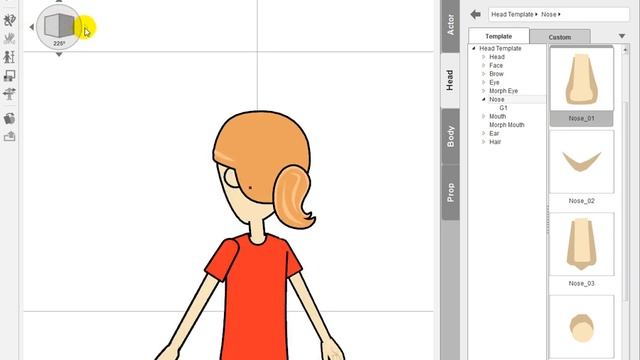
Task: Switch to the Body vertical tab
Action: coord(451,136)
